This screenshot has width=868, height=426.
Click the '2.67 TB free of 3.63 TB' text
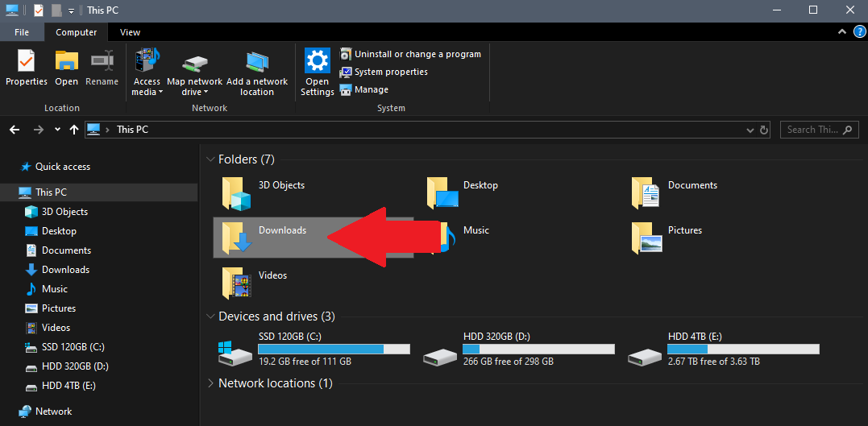[713, 362]
